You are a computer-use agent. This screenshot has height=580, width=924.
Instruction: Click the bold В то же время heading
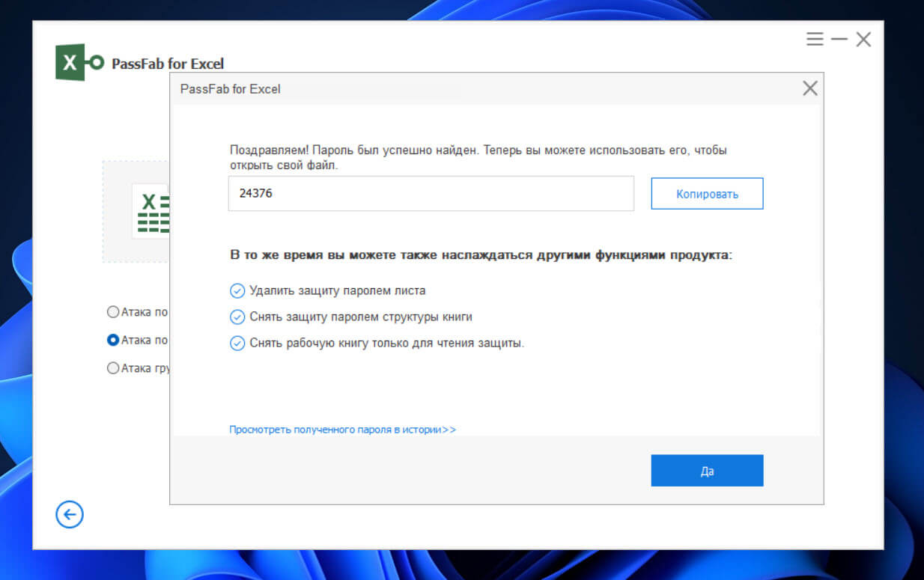tap(481, 255)
